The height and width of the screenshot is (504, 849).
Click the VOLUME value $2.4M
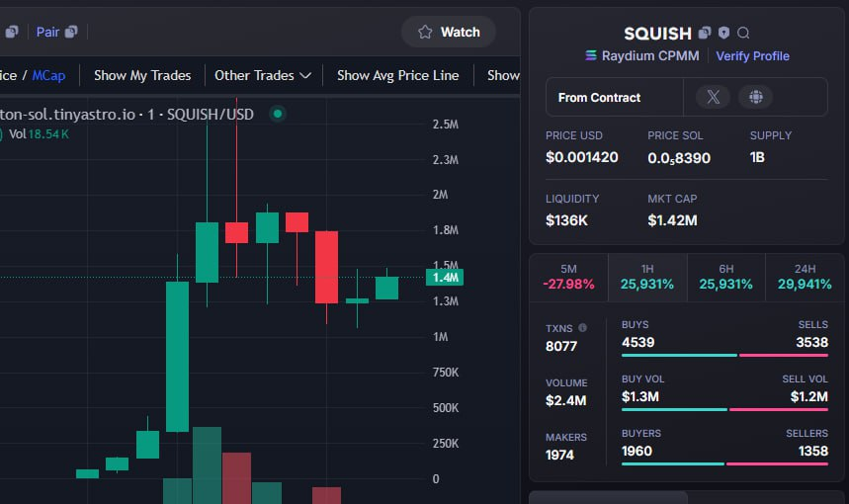pos(565,400)
